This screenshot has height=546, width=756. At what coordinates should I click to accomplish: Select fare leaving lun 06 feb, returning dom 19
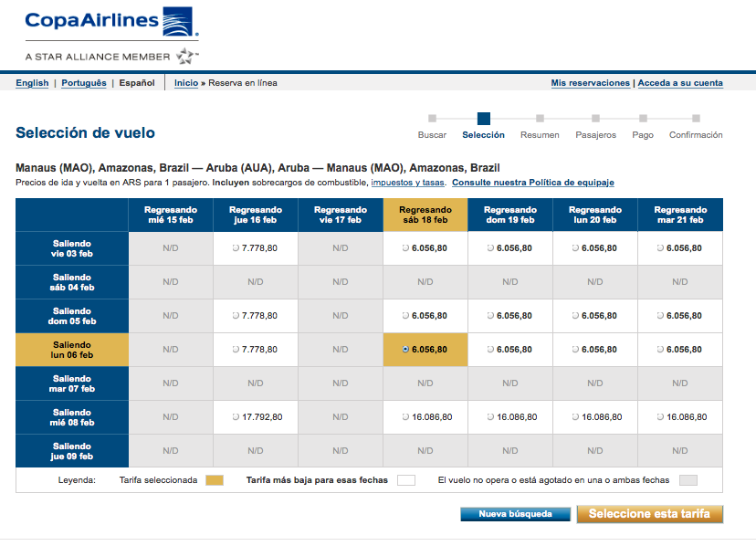(490, 350)
